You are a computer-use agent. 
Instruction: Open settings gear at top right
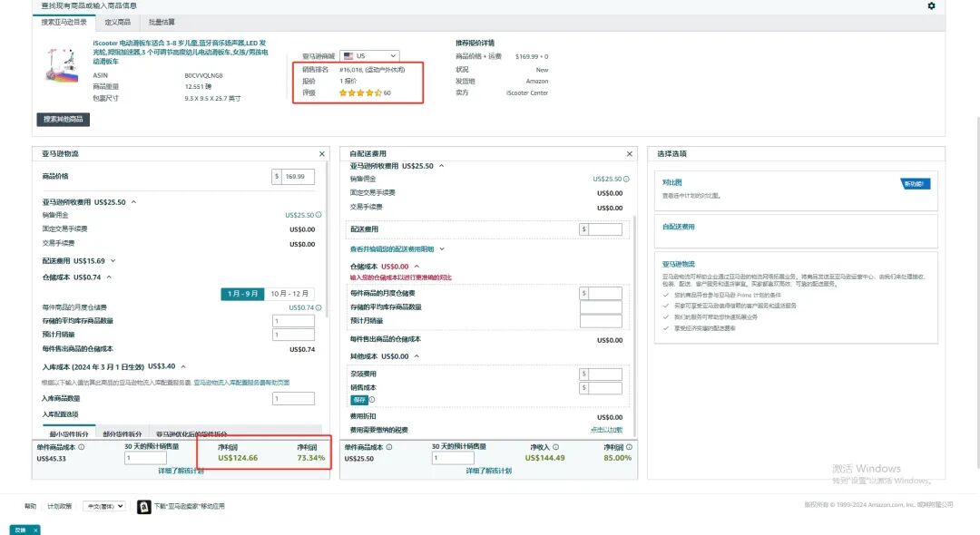(x=931, y=5)
